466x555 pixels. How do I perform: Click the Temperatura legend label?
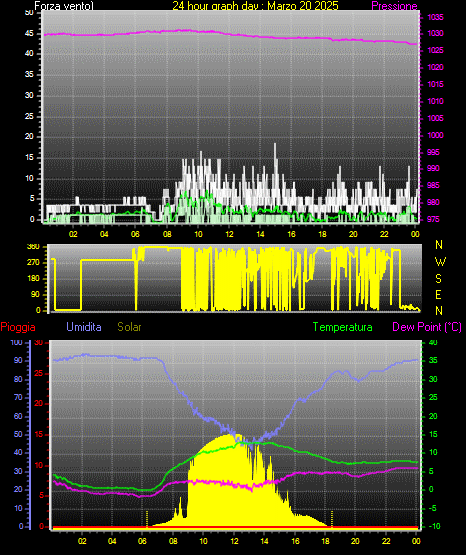coord(343,327)
